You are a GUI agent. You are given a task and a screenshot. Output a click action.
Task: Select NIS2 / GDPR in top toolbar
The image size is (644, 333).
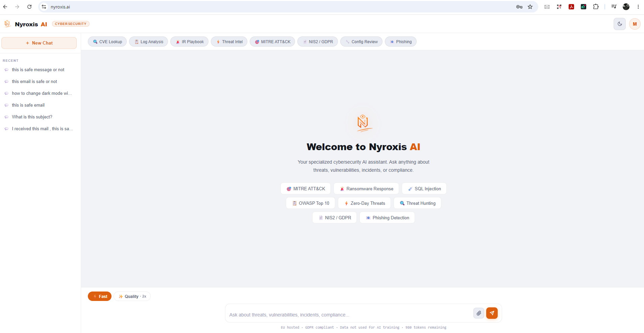(318, 42)
